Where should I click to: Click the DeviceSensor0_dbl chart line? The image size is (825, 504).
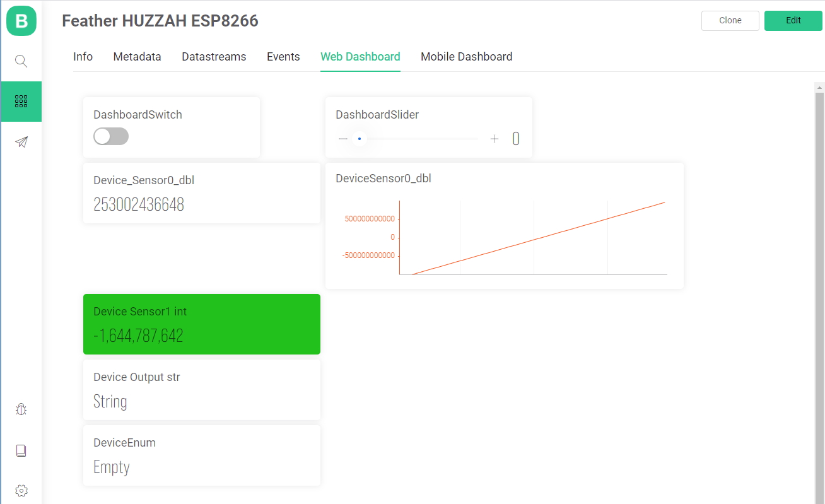(x=538, y=238)
